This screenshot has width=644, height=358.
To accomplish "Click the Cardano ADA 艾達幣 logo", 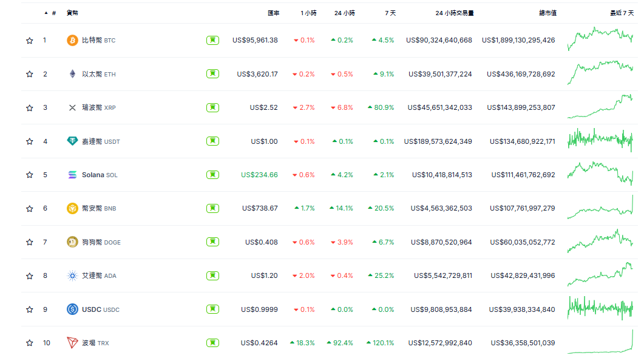I will pos(72,275).
